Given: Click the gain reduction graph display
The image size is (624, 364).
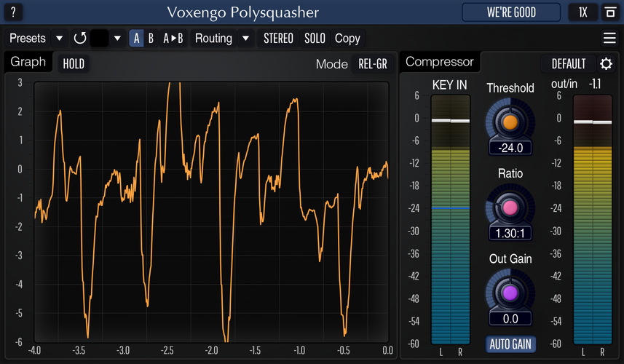Looking at the screenshot, I should coord(211,212).
